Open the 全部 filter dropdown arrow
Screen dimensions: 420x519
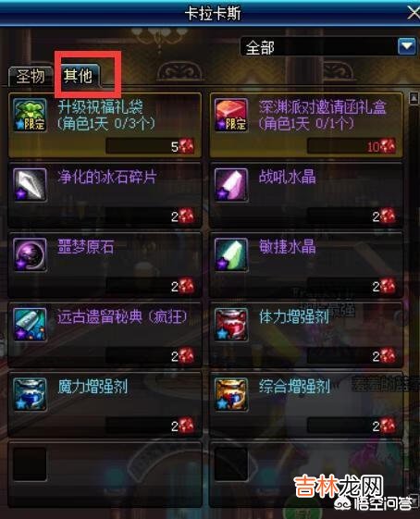pos(407,46)
